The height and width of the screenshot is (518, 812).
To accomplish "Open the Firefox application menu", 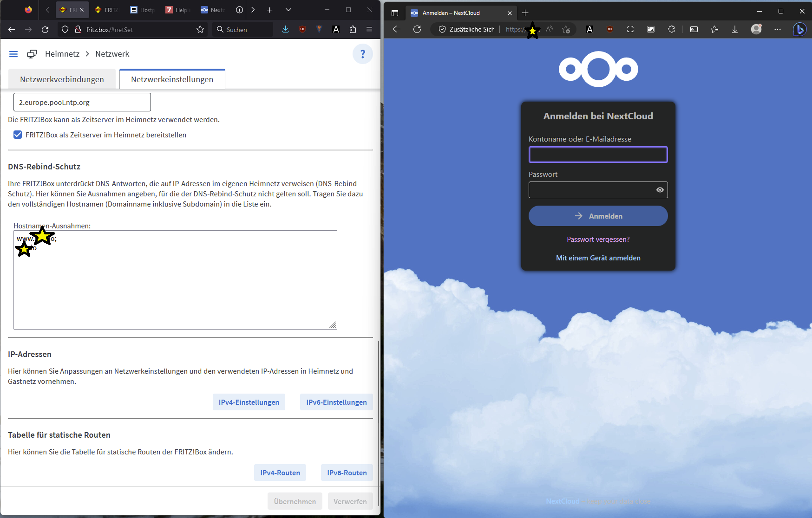I will (369, 29).
